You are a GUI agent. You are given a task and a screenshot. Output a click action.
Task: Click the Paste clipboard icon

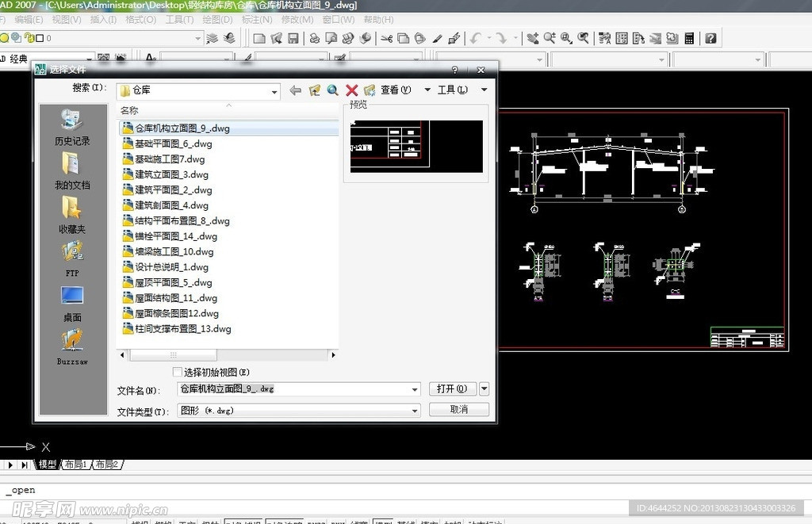[x=420, y=38]
